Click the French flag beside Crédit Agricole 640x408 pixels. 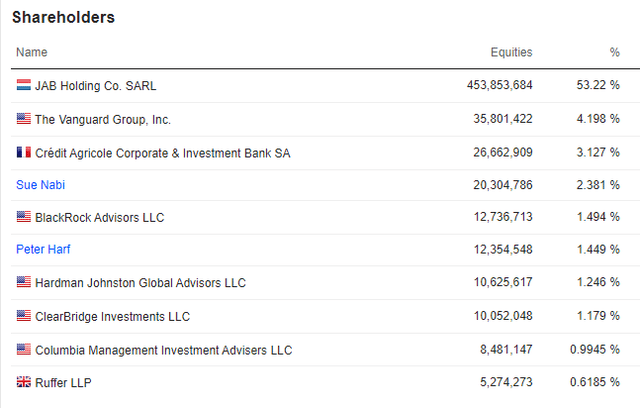click(24, 152)
